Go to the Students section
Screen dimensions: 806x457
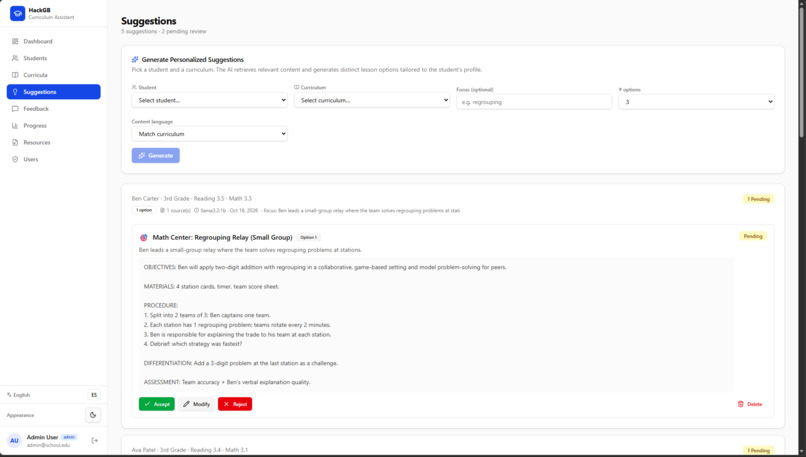[x=53, y=58]
